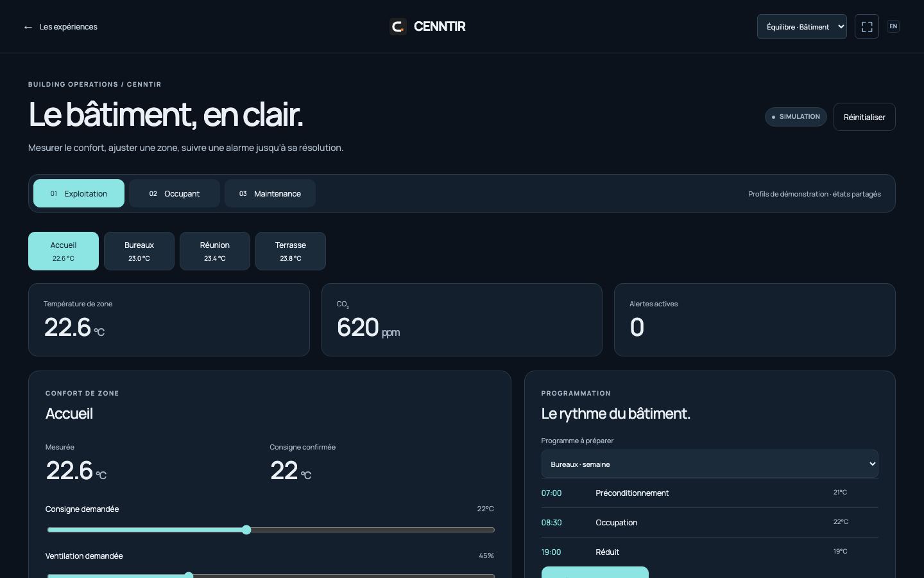
Task: Click the CENNTIR logo icon
Action: point(398,26)
